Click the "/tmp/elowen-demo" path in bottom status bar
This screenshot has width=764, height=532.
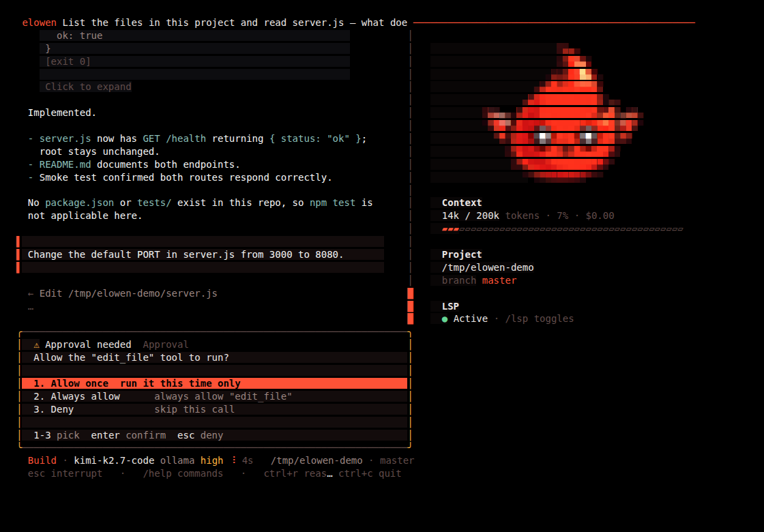[317, 460]
